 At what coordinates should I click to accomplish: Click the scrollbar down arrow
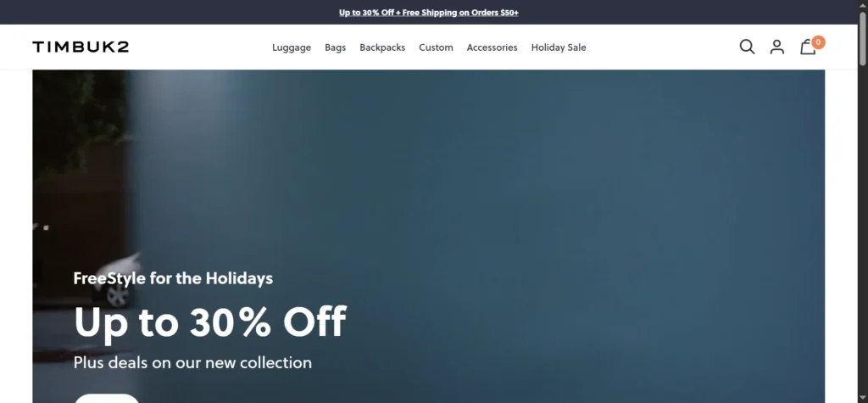[x=862, y=398]
